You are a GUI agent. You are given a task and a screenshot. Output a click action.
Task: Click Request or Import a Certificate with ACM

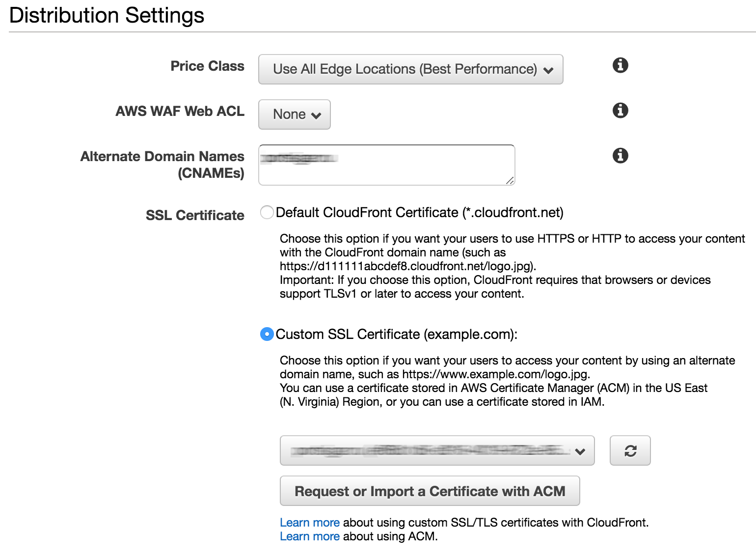430,491
